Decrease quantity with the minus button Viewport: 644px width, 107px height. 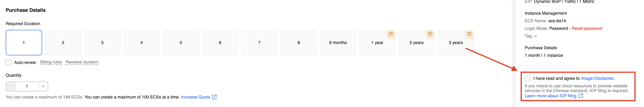tap(11, 86)
